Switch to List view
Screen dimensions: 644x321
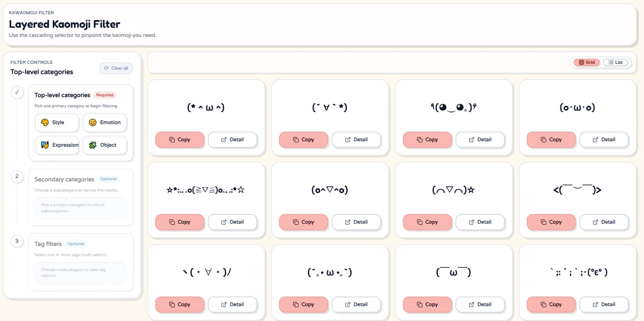point(615,62)
